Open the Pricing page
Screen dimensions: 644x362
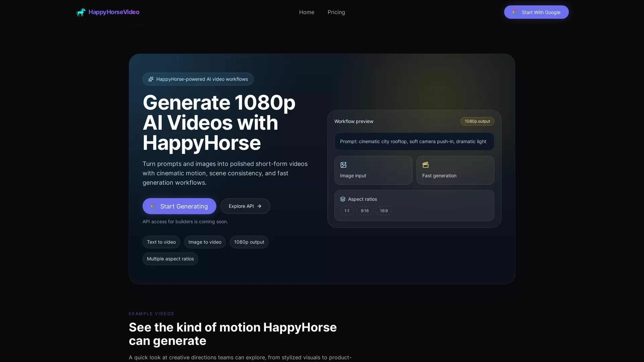pos(336,12)
